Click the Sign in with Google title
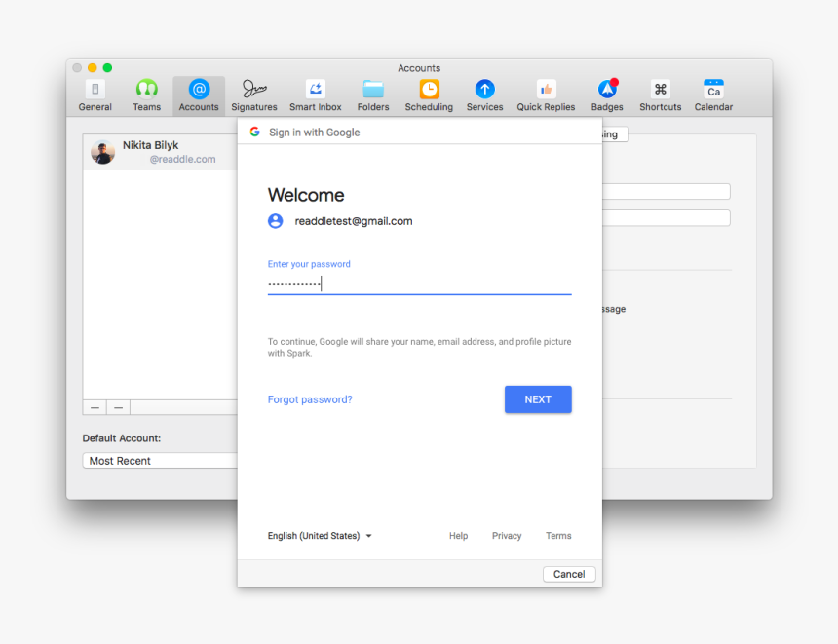Screen dimensions: 838x644 (x=314, y=133)
